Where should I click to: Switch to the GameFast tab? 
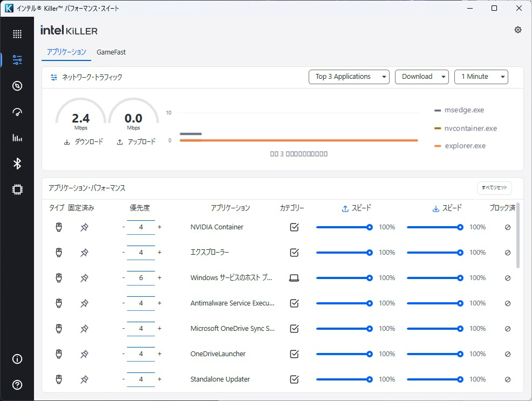click(x=111, y=52)
